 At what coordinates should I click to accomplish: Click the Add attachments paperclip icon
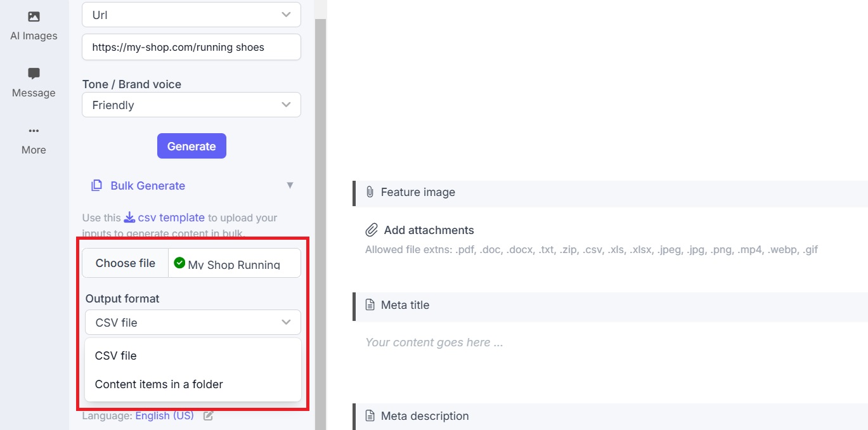372,230
